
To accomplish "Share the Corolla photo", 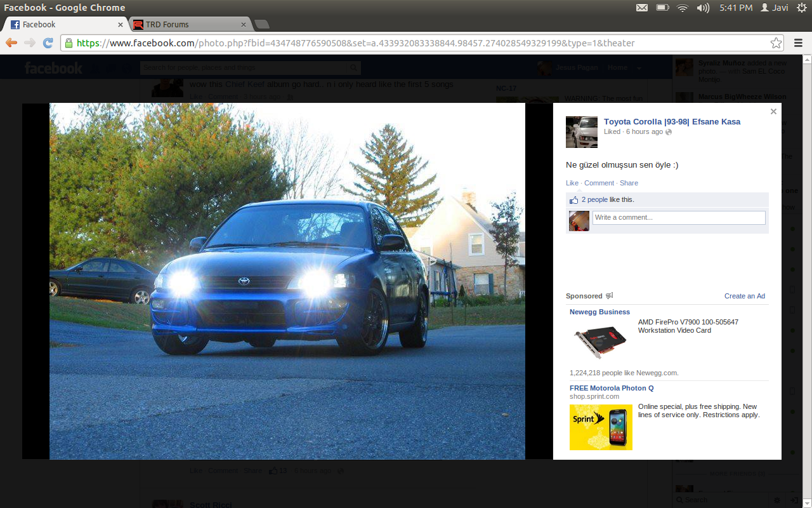I will pyautogui.click(x=629, y=183).
